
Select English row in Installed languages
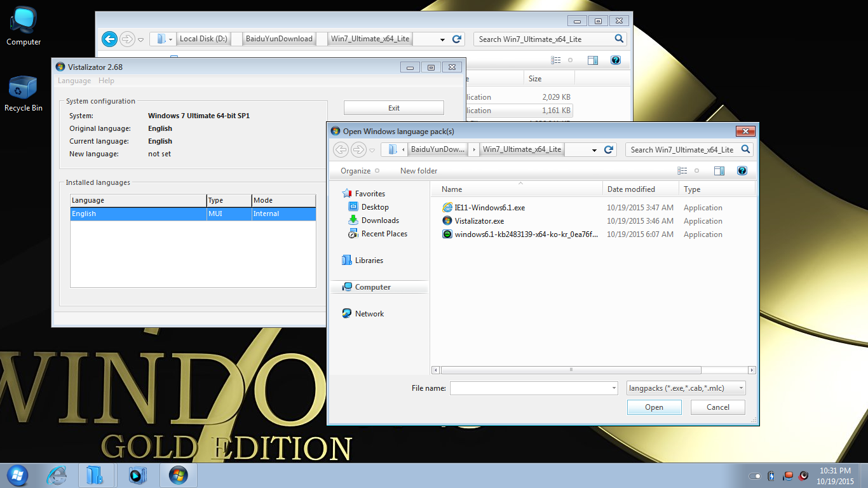(x=193, y=214)
